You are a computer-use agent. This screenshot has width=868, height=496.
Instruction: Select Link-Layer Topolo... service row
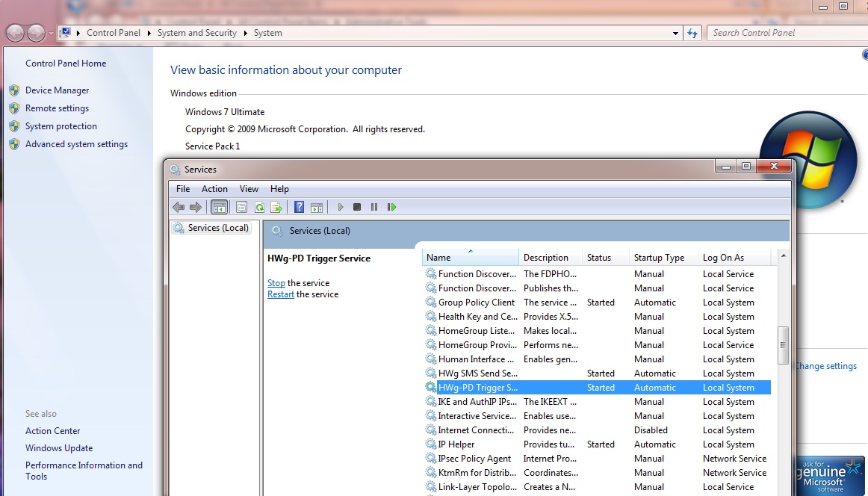pyautogui.click(x=597, y=487)
